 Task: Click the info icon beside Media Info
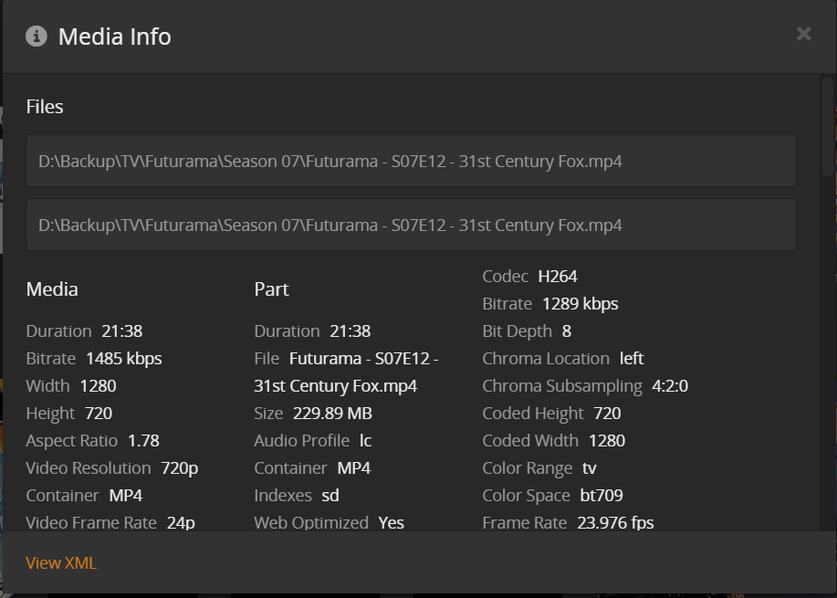tap(36, 37)
